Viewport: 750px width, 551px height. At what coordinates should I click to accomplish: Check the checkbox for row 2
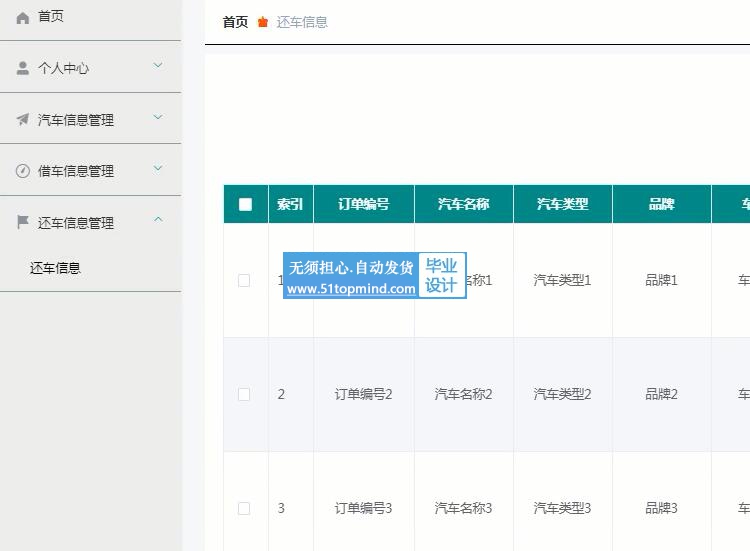tap(244, 395)
